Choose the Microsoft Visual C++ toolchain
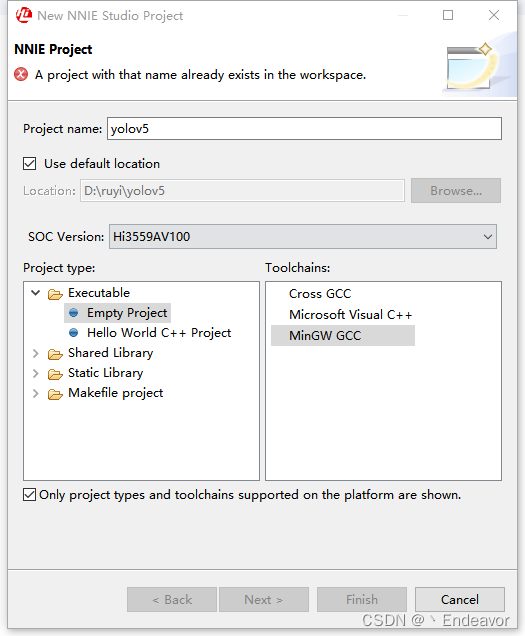The image size is (525, 636). (x=351, y=315)
